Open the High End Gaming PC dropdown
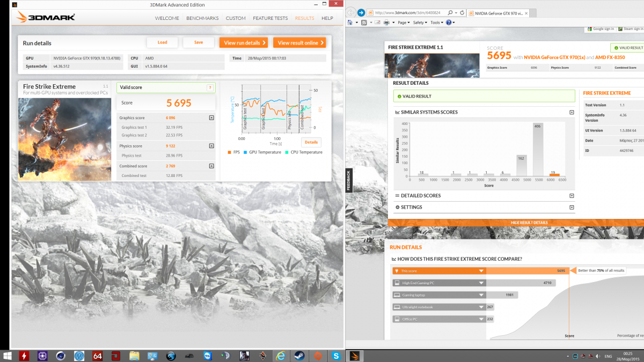The height and width of the screenshot is (362, 644). coord(481,283)
